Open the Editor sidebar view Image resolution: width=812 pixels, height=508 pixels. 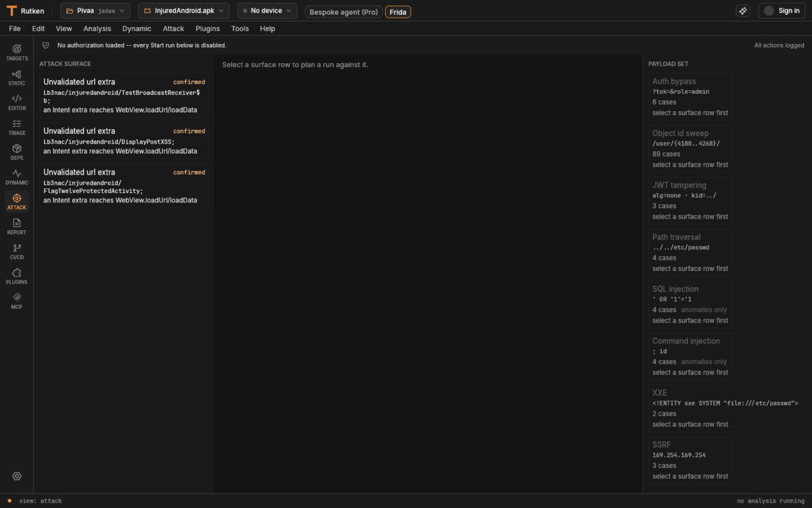(x=17, y=102)
